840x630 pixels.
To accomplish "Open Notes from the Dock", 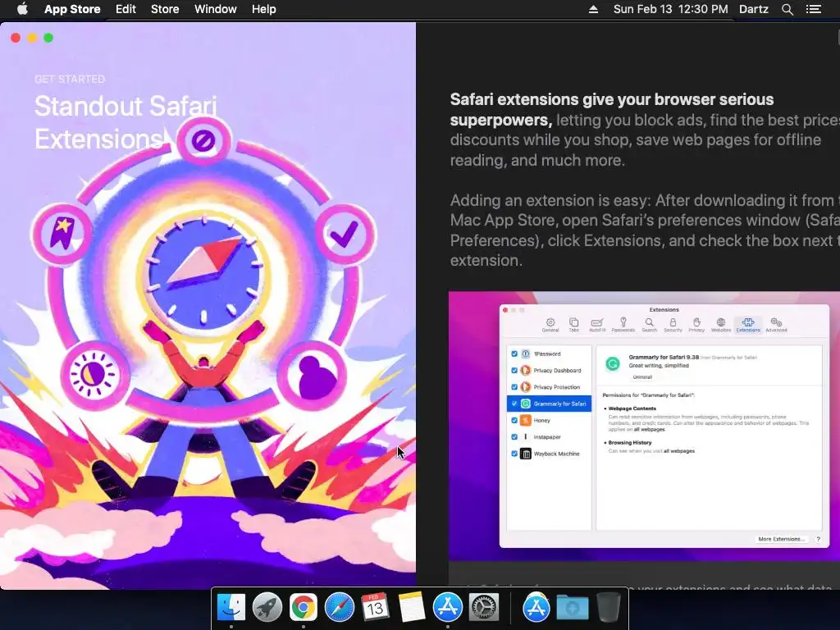I will coord(412,607).
